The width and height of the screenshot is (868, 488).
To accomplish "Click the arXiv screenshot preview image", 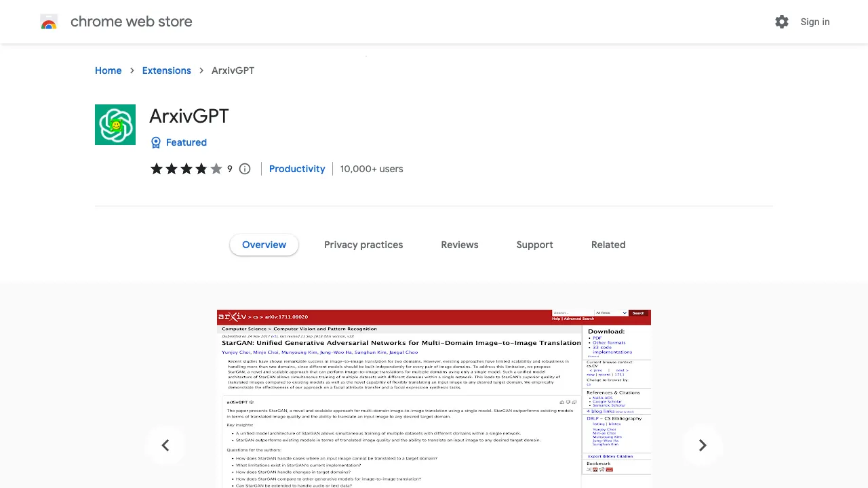I will tap(434, 399).
